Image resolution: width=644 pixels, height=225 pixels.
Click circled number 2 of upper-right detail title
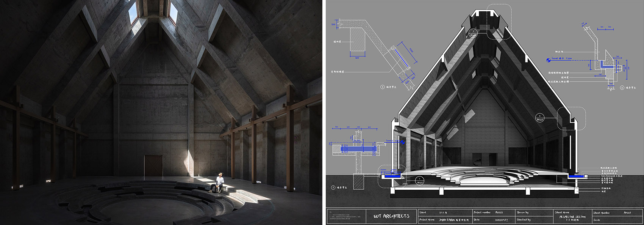click(622, 88)
